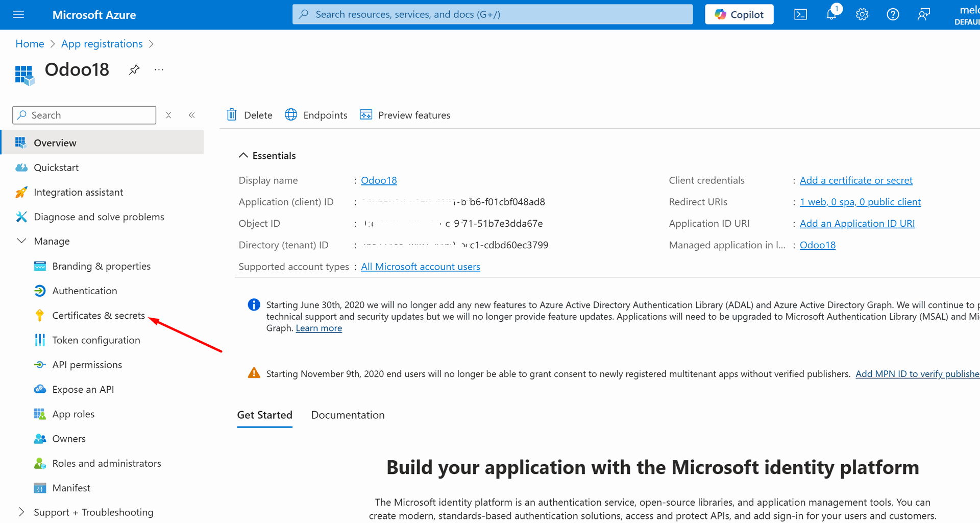Click the Token configuration icon
The image size is (980, 523).
pos(40,340)
